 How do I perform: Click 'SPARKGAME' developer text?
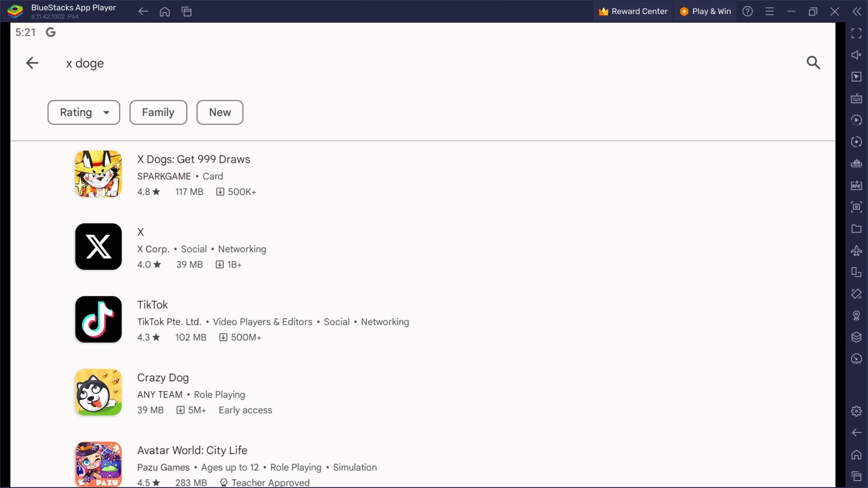(164, 176)
